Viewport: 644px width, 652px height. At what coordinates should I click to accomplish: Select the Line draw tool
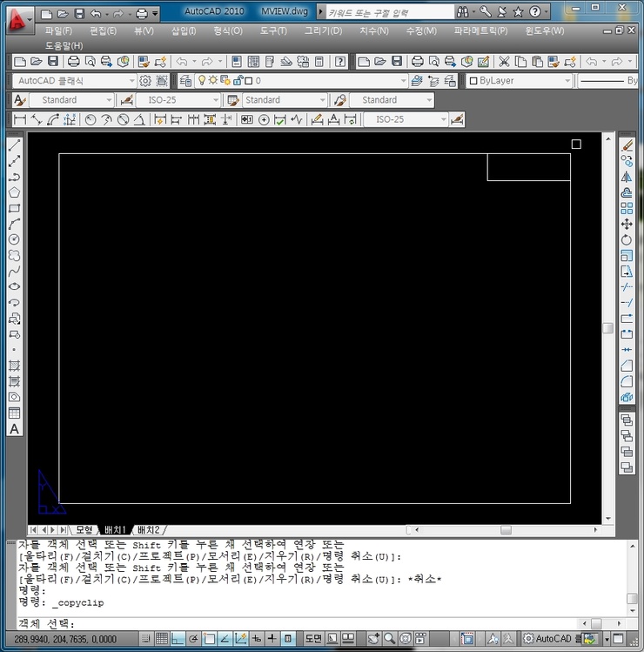pos(14,145)
